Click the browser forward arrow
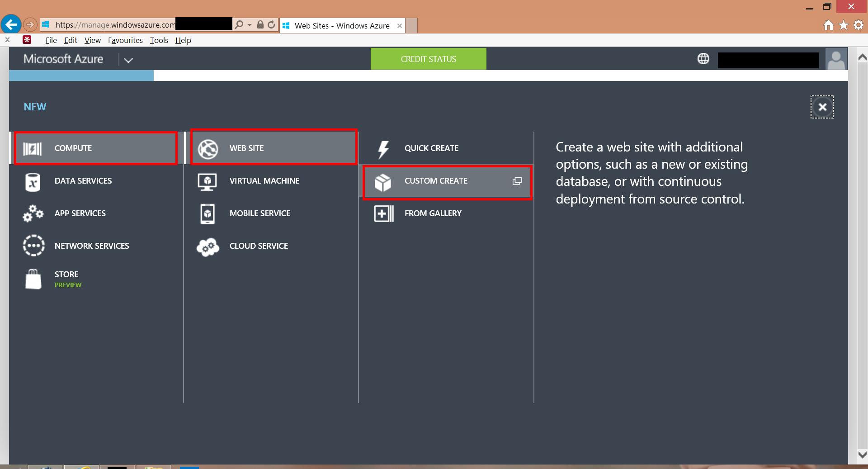 [30, 24]
